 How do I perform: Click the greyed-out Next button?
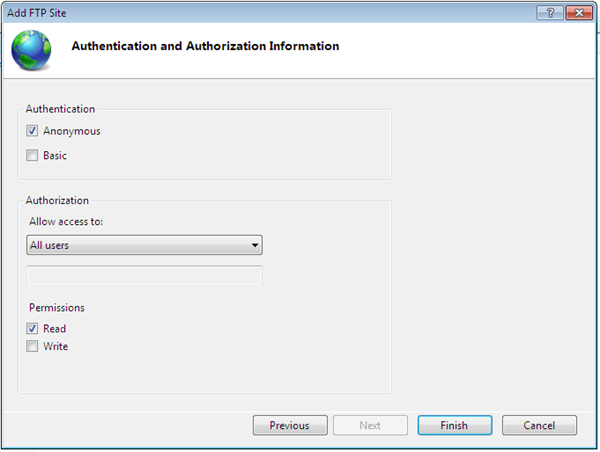(370, 425)
